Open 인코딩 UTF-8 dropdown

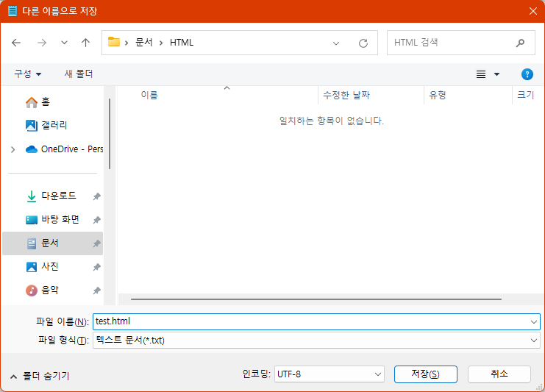[330, 374]
